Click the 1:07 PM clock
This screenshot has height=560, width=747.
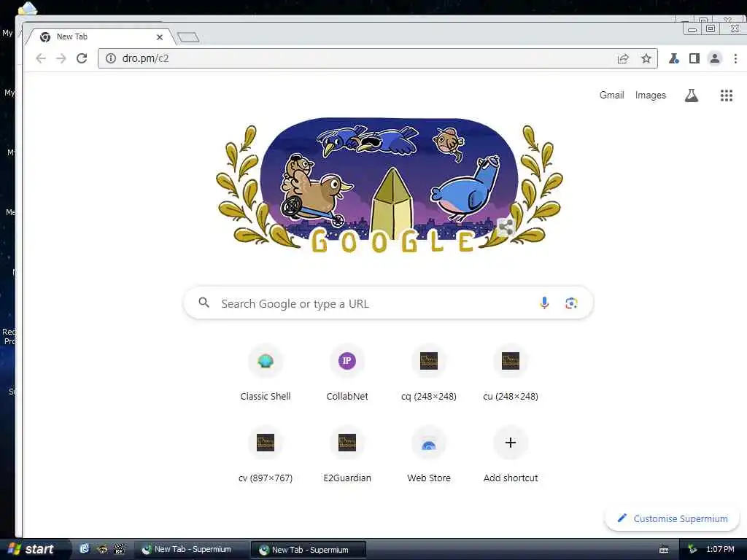pyautogui.click(x=720, y=550)
